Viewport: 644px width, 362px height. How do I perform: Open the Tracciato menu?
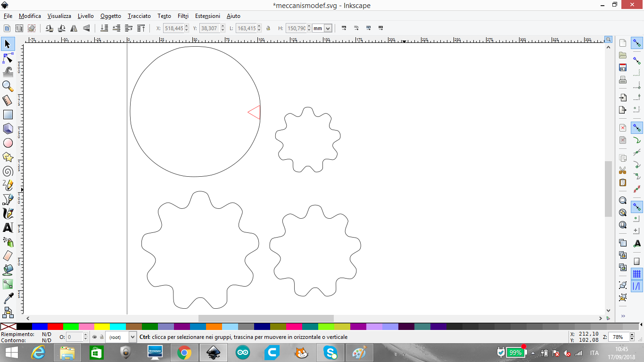pos(139,16)
